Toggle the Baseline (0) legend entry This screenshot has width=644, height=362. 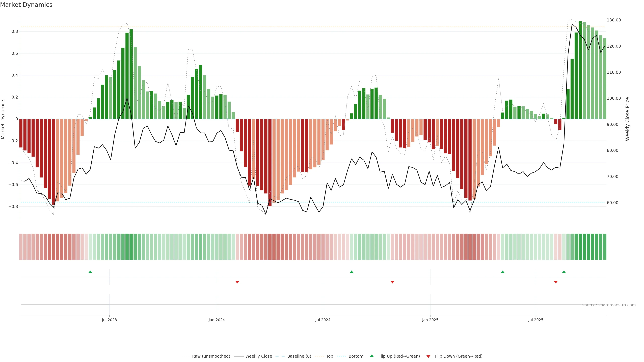click(x=299, y=356)
